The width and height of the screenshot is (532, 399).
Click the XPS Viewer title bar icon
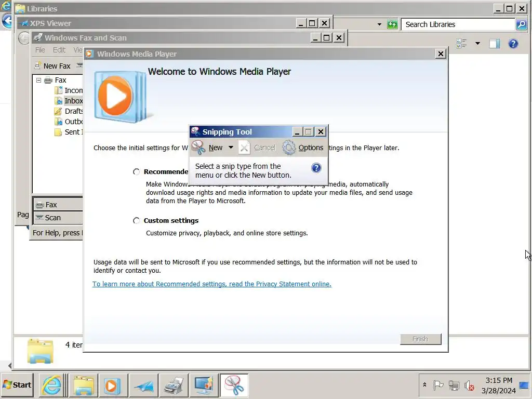(x=24, y=23)
